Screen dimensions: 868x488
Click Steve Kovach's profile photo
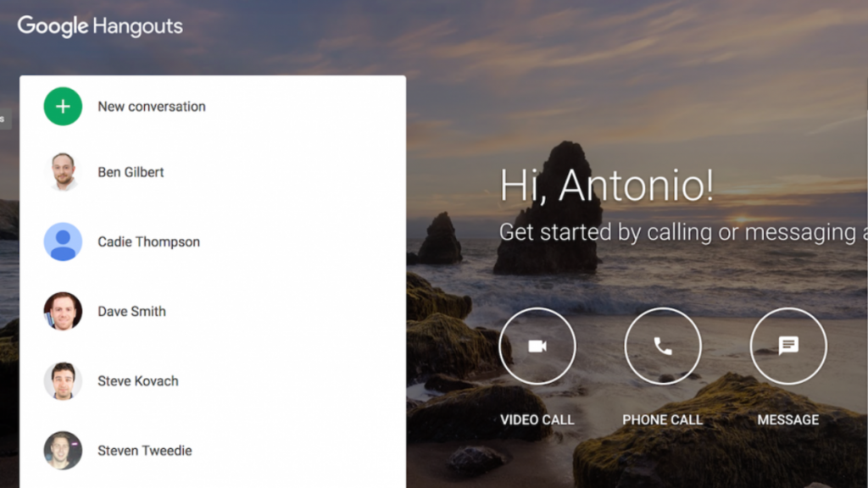(x=63, y=381)
